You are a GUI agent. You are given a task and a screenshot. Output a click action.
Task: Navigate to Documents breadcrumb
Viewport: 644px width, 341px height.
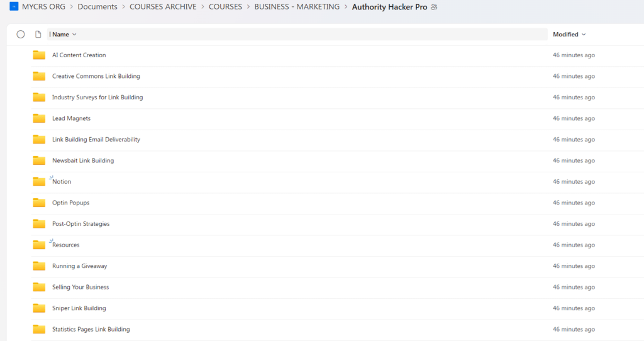[x=97, y=7]
